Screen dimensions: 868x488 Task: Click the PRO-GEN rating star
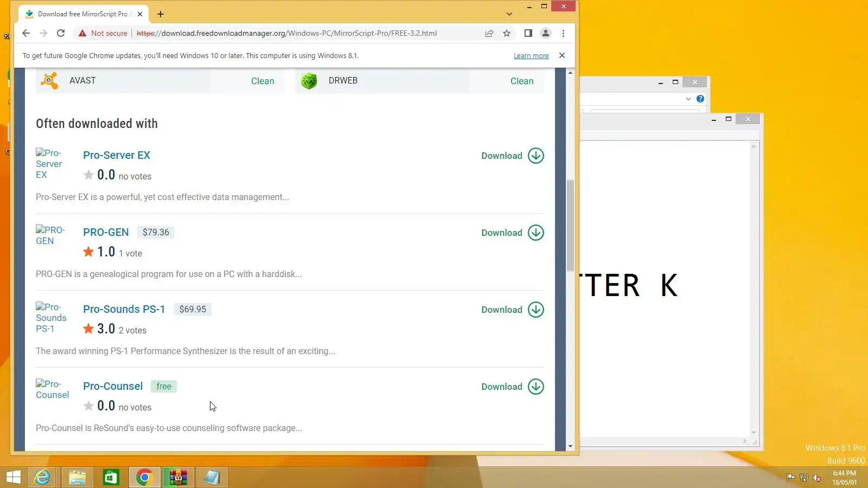pos(88,252)
